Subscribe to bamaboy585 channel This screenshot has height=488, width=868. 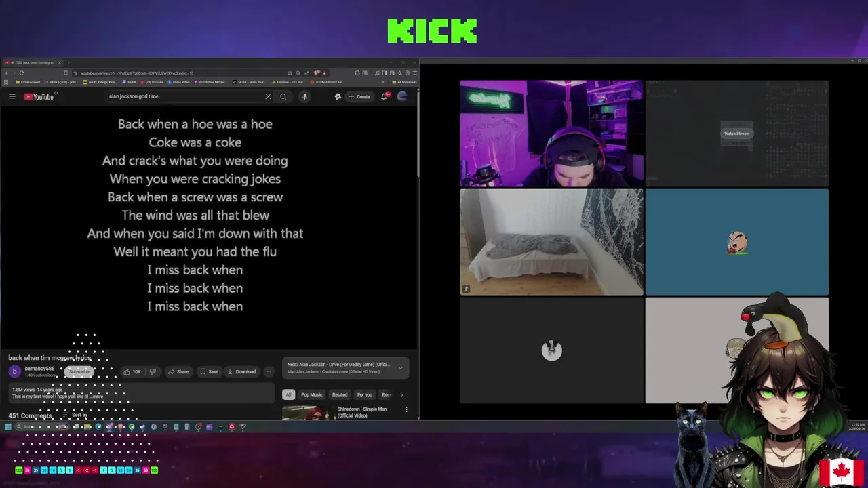79,371
